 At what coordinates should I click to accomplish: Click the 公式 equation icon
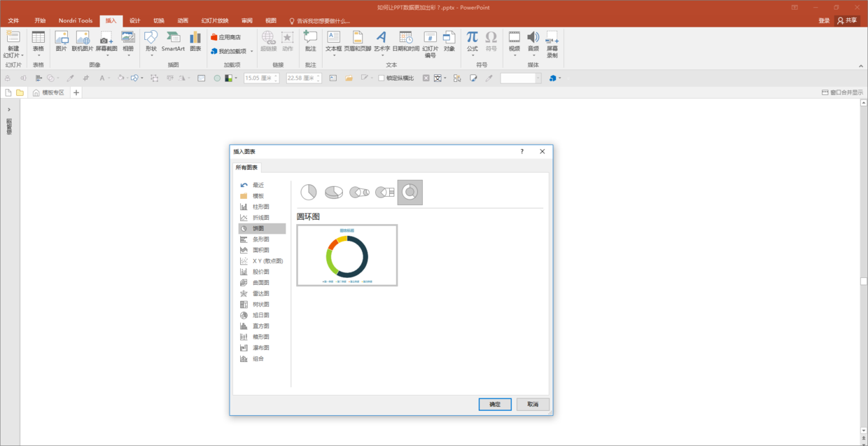[472, 42]
